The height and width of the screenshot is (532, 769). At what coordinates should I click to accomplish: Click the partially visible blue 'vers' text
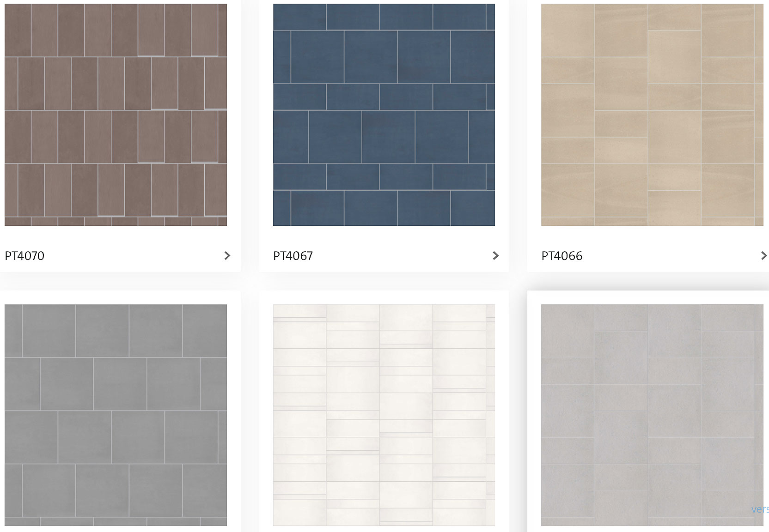tap(760, 509)
